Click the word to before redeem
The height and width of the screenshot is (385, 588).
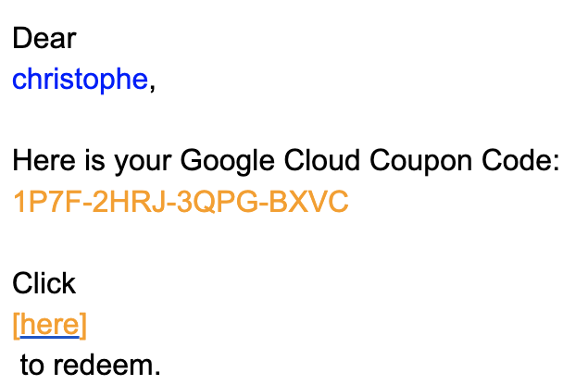coord(31,365)
